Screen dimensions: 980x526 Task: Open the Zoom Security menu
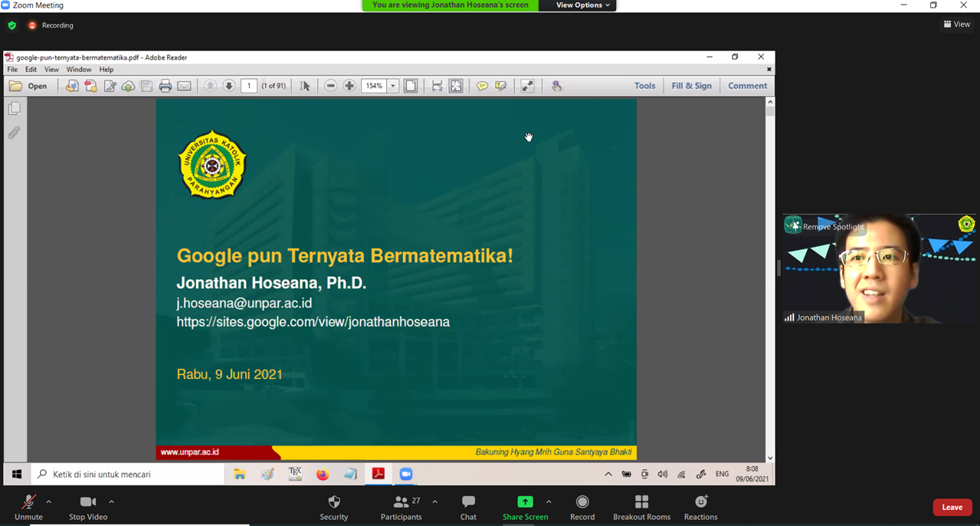coord(333,507)
